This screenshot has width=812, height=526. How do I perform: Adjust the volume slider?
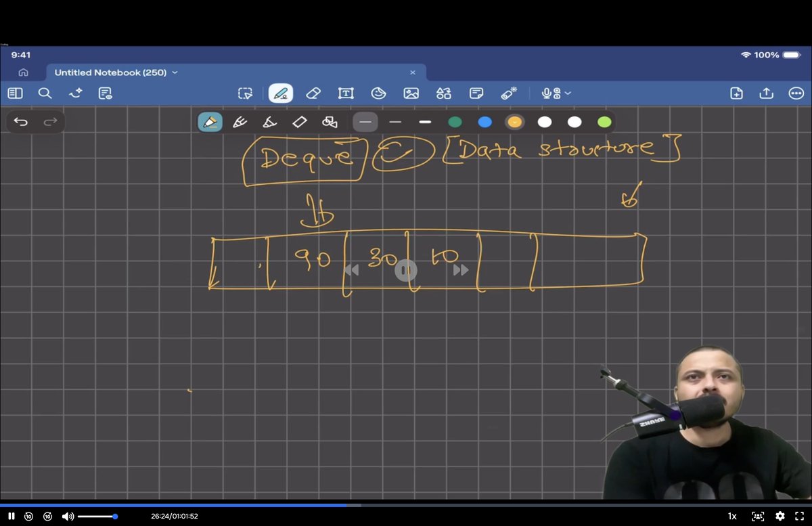(97, 516)
